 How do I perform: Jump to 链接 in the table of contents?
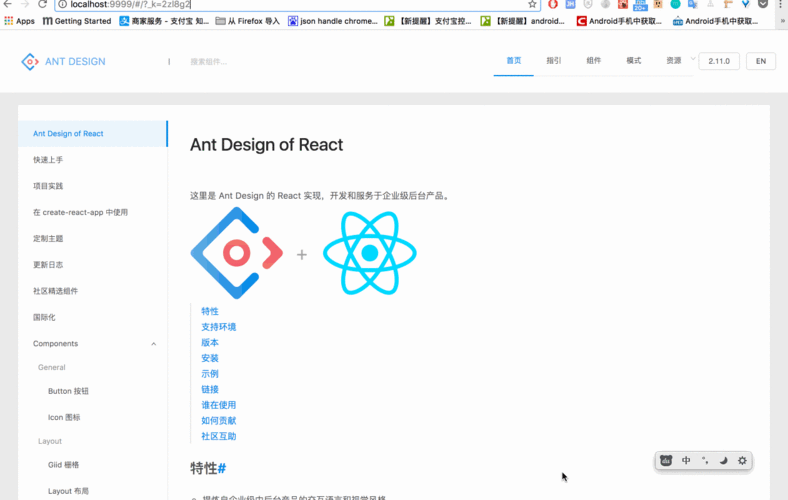tap(210, 389)
